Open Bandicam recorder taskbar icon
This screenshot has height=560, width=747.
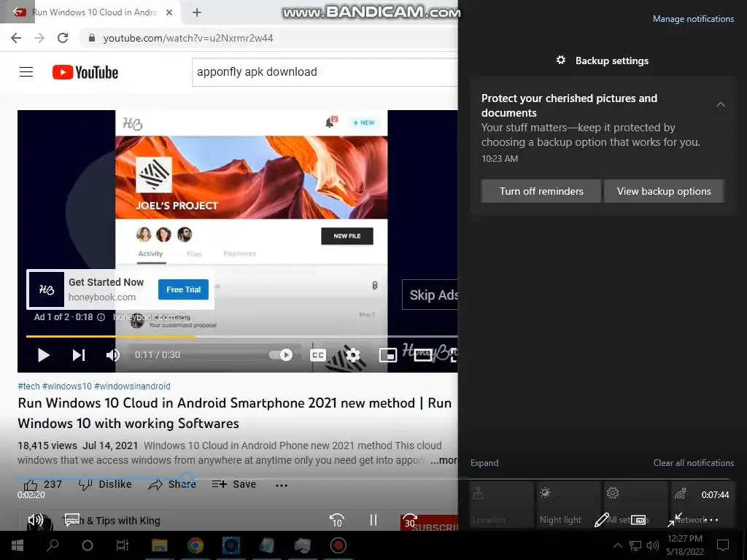click(x=338, y=545)
